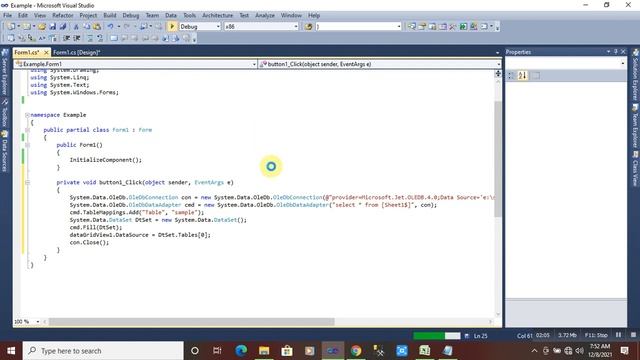Open Solution Explorer from the toolbar icon
Viewport: 640px width, 360px height.
pos(411,27)
